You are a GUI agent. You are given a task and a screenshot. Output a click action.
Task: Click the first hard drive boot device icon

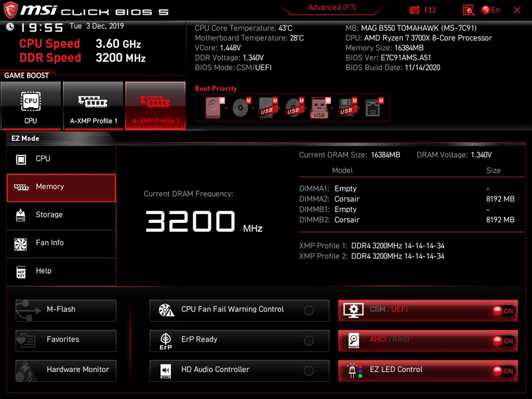213,108
